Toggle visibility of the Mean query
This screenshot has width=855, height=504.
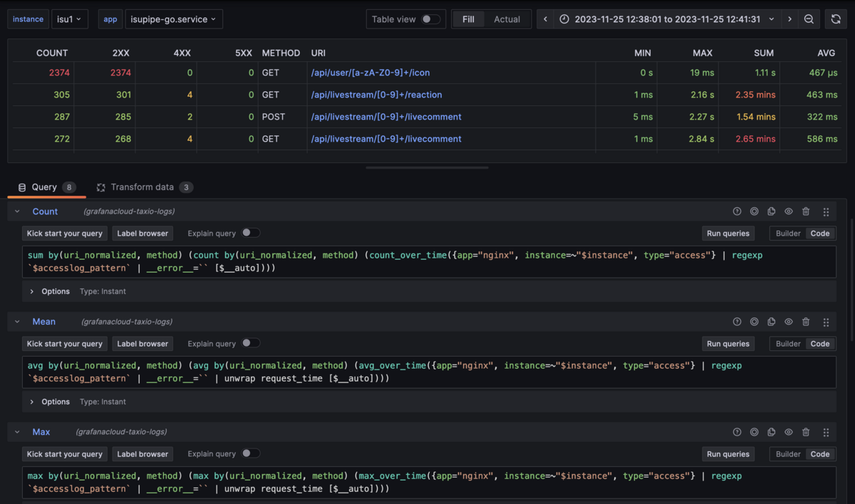pos(789,322)
